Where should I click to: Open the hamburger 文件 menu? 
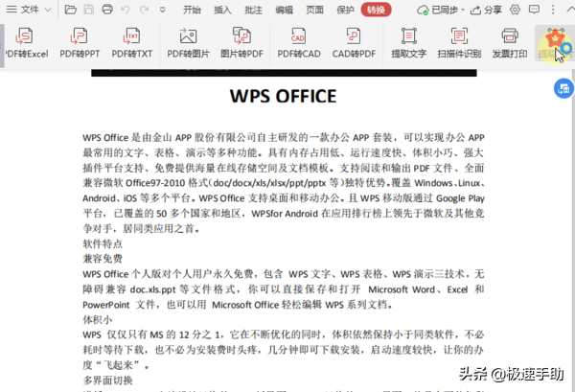22,10
